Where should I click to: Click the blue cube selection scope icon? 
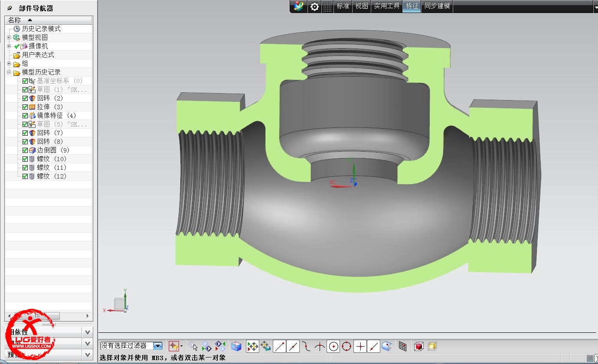click(x=236, y=346)
